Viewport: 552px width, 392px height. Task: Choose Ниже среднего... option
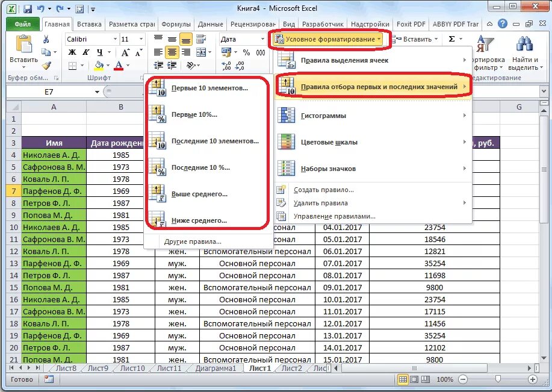click(208, 220)
